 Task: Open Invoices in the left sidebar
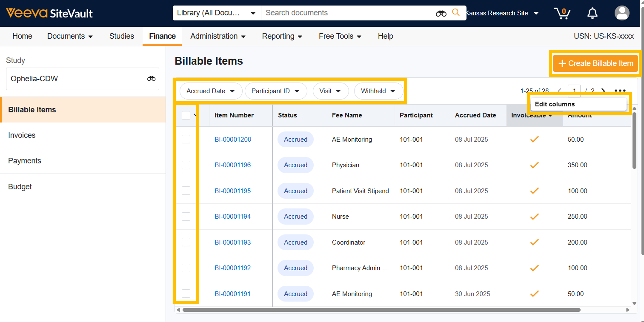pyautogui.click(x=22, y=135)
